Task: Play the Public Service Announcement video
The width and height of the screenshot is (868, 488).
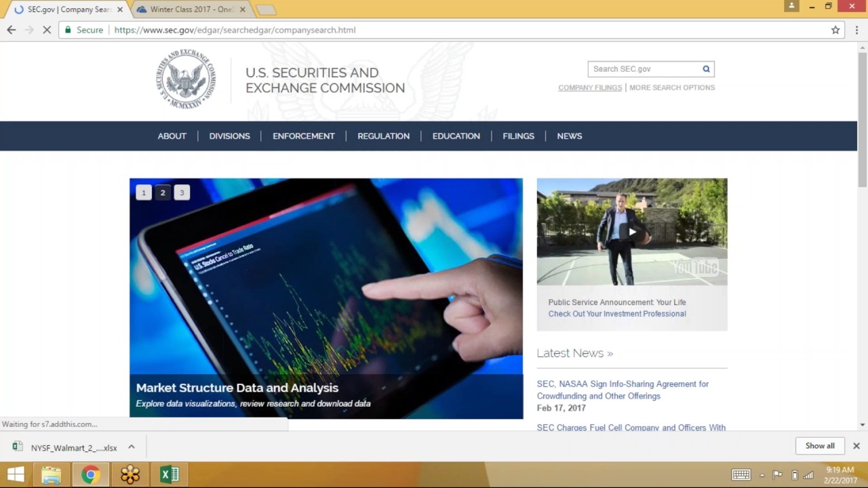Action: click(632, 232)
